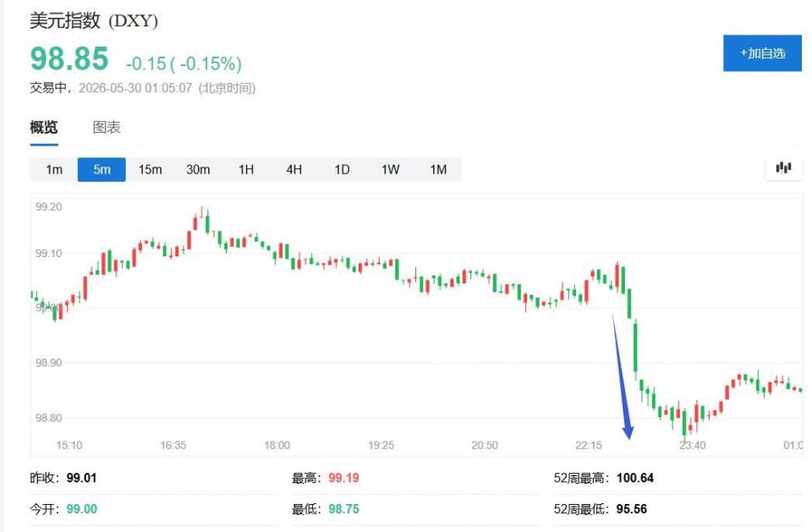Click the current price 98.85

pos(69,58)
